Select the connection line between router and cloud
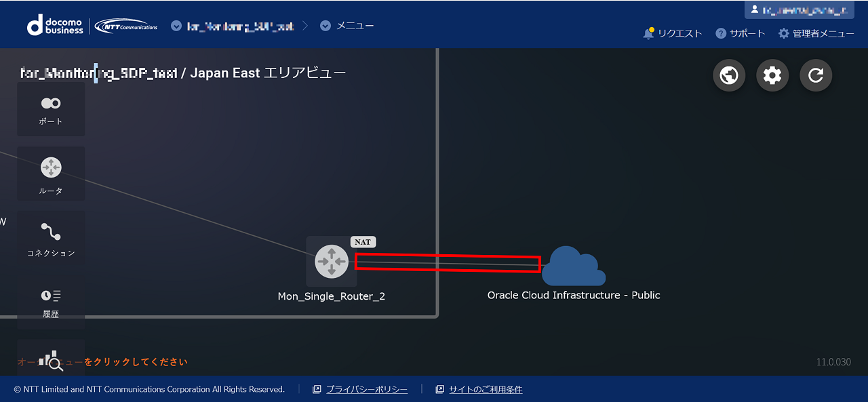 tap(448, 263)
